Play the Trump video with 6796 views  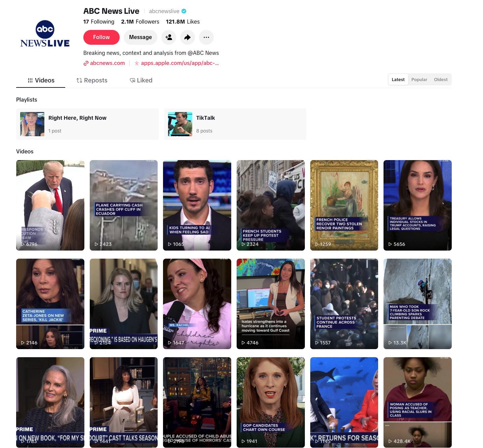(50, 205)
